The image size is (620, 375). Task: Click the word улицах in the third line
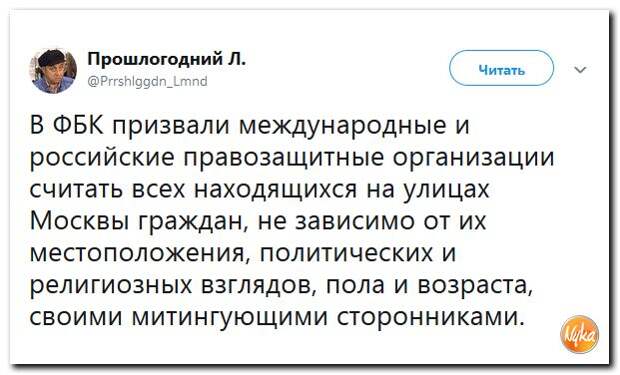(446, 191)
